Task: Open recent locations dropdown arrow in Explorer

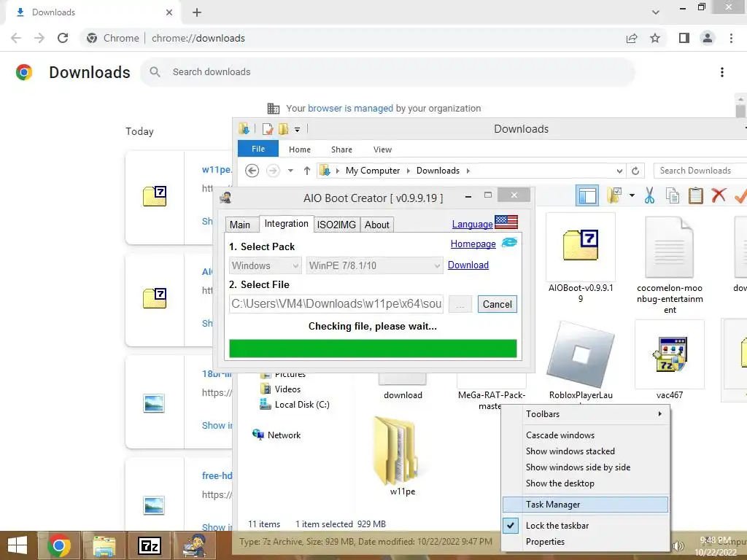Action: click(290, 171)
